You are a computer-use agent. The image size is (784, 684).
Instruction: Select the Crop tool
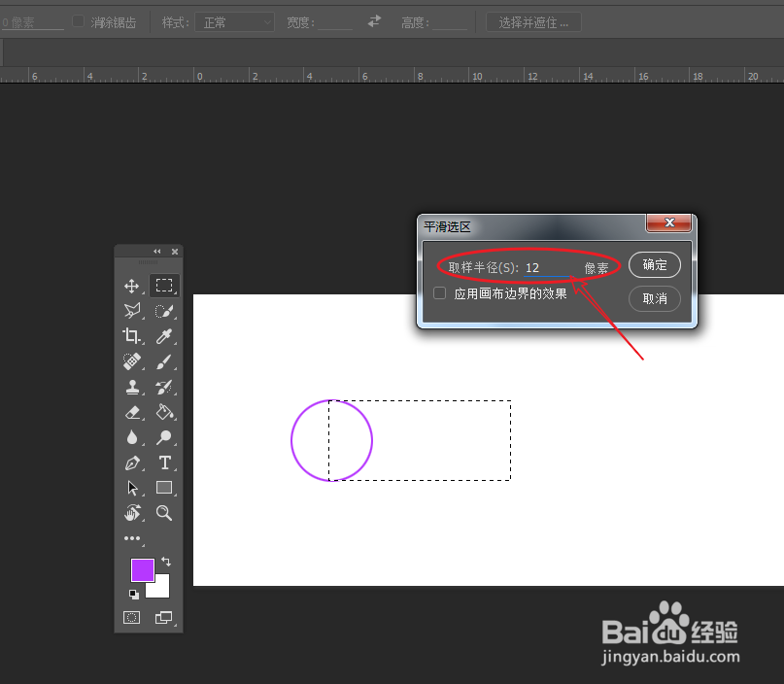132,336
